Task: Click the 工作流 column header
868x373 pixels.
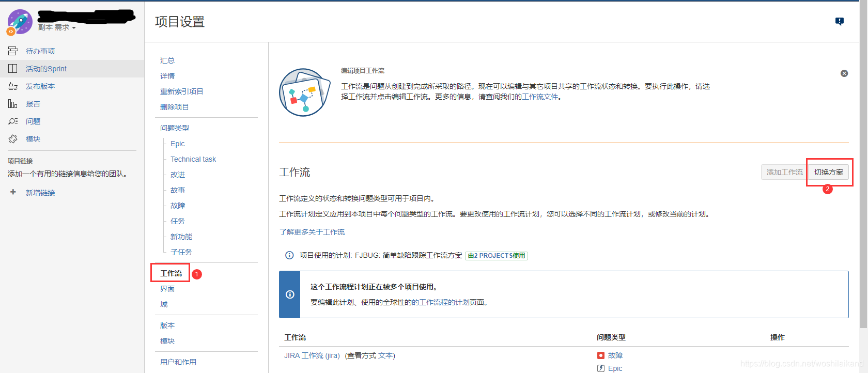Action: point(295,337)
